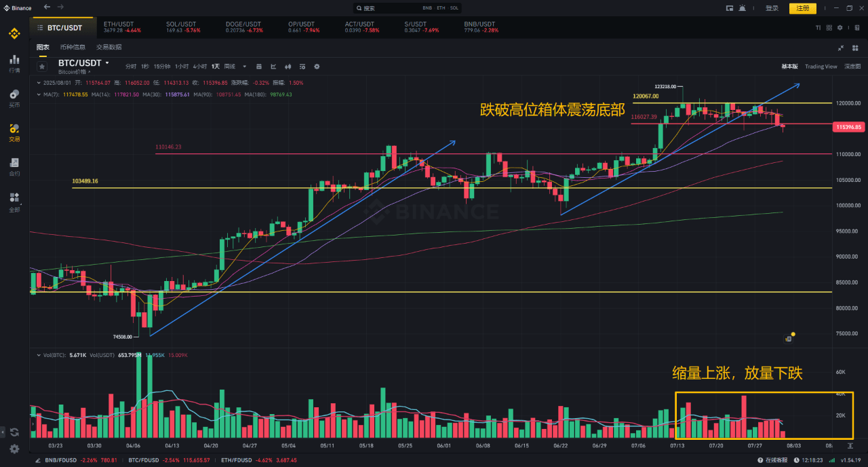Go back with the left arrow

pos(47,7)
